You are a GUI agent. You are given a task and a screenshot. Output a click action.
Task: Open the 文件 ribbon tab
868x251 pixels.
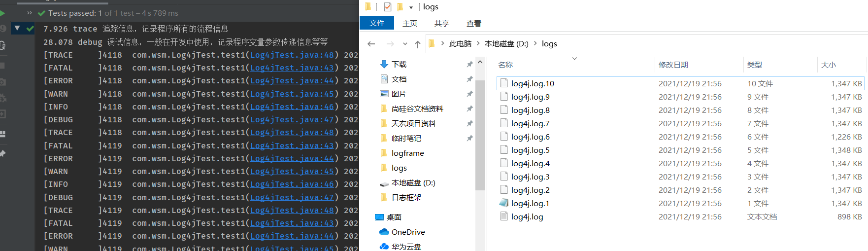click(x=377, y=23)
